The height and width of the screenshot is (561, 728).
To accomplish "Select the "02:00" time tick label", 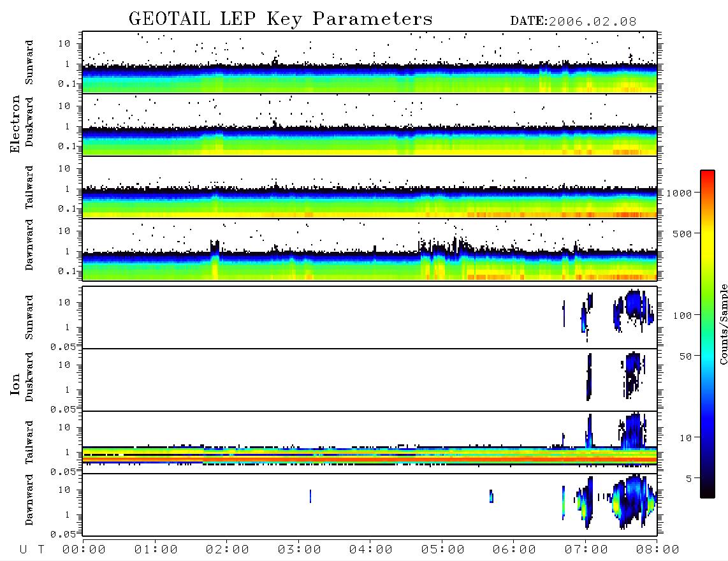I will coord(228,550).
